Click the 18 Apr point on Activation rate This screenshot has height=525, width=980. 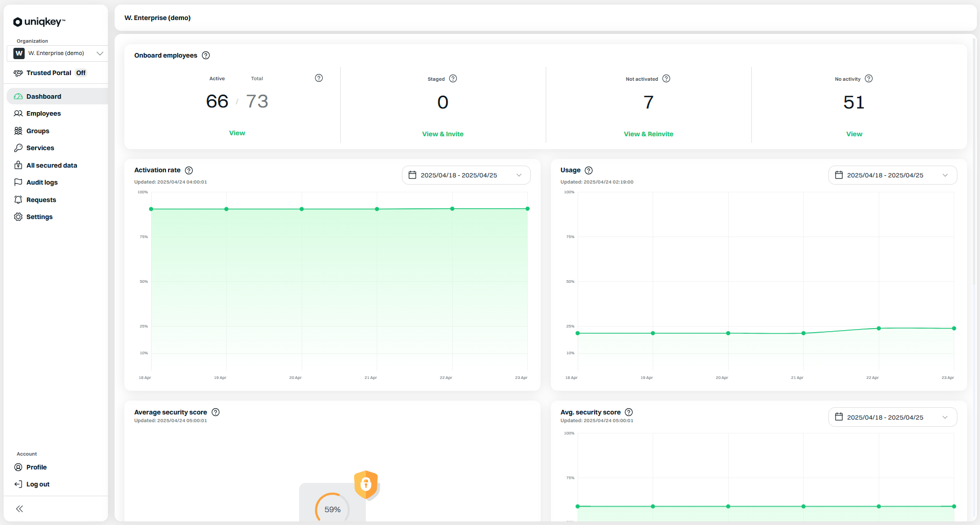pos(151,209)
